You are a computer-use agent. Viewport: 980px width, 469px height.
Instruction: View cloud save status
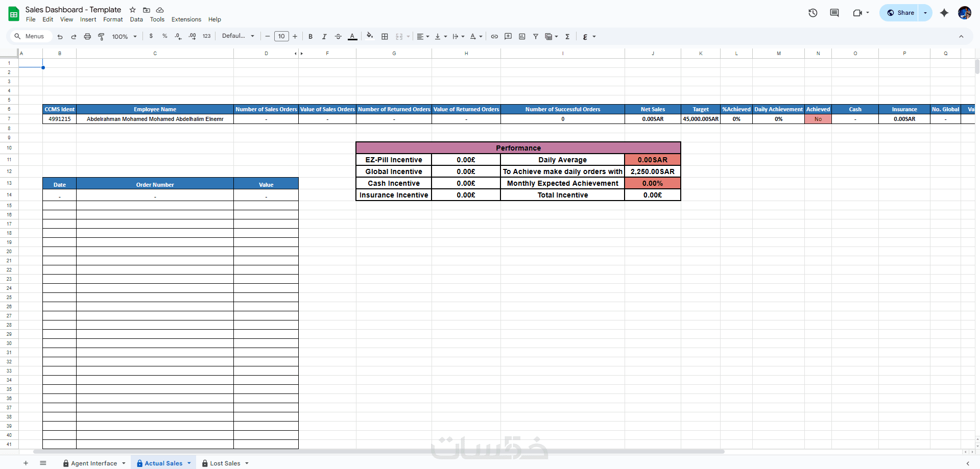(x=160, y=10)
